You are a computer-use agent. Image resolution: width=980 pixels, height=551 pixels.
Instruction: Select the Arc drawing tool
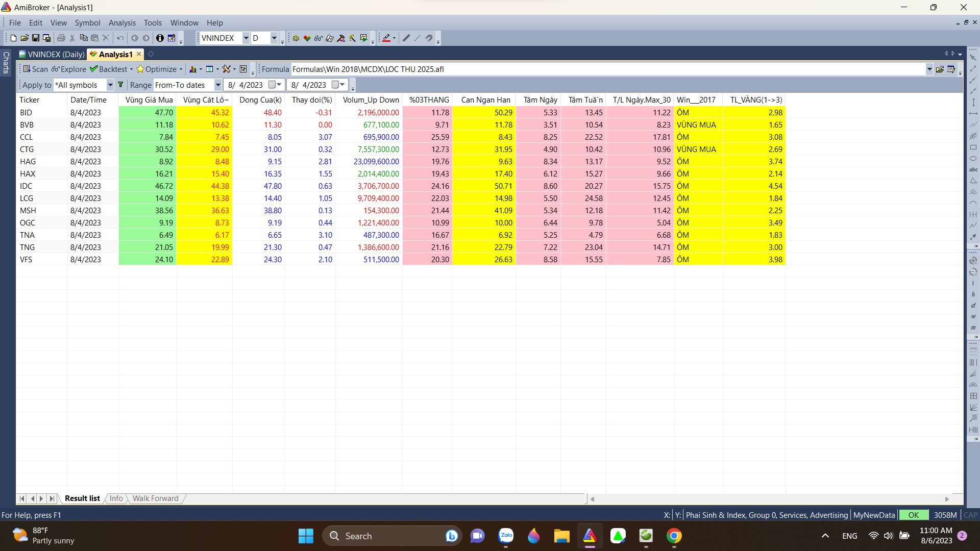(973, 203)
